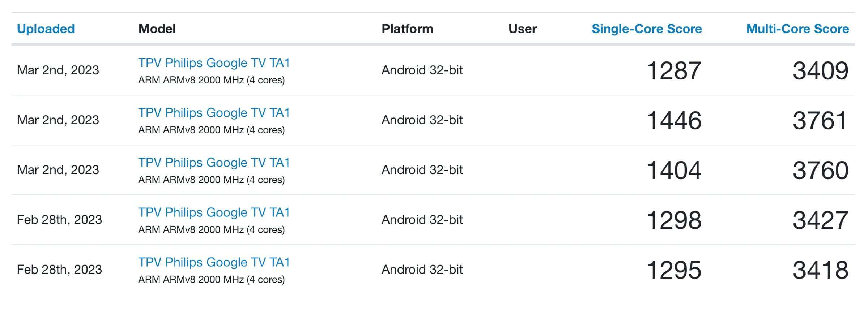This screenshot has width=868, height=310.
Task: Sort by Single-Core Score header
Action: point(646,29)
